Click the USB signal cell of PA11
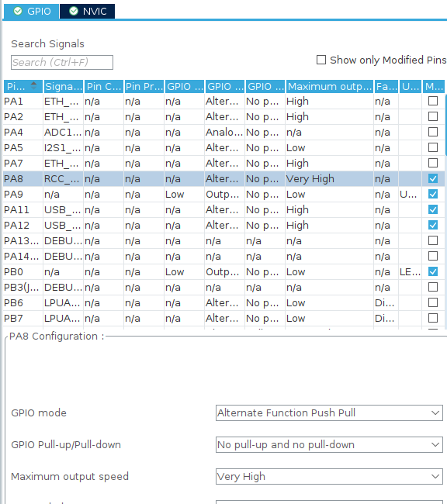The width and height of the screenshot is (447, 504). click(x=64, y=210)
